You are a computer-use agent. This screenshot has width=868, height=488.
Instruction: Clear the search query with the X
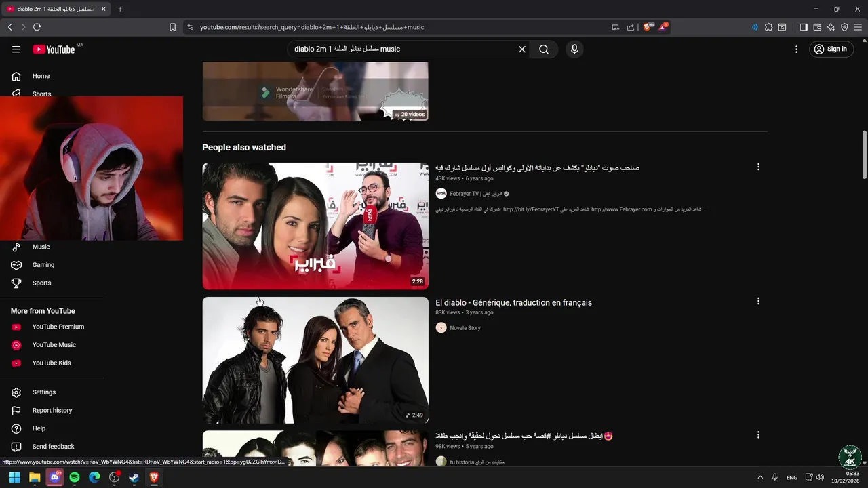tap(522, 49)
